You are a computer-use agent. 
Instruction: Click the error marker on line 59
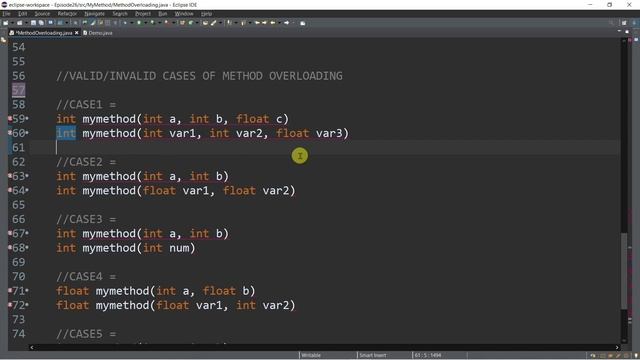click(x=10, y=119)
